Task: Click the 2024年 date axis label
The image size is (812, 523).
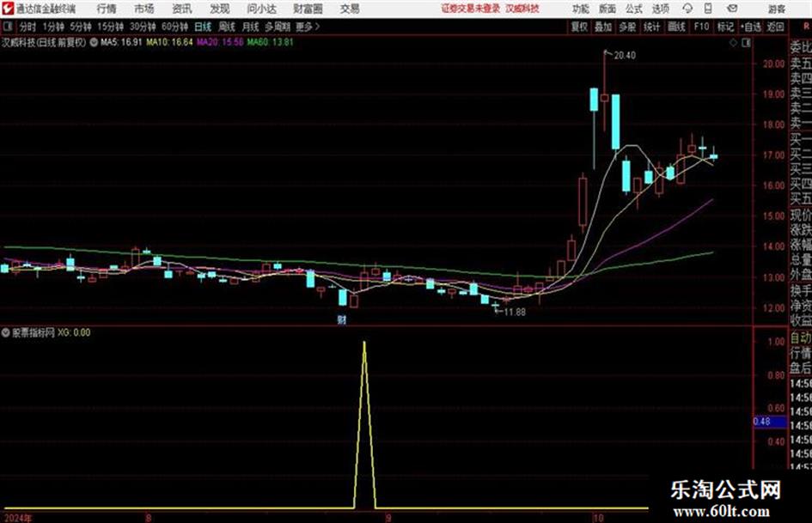Action: 17,518
